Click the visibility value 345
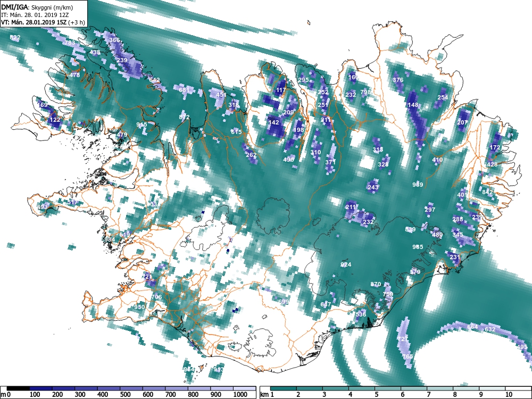532x399 pixels. (x=458, y=235)
